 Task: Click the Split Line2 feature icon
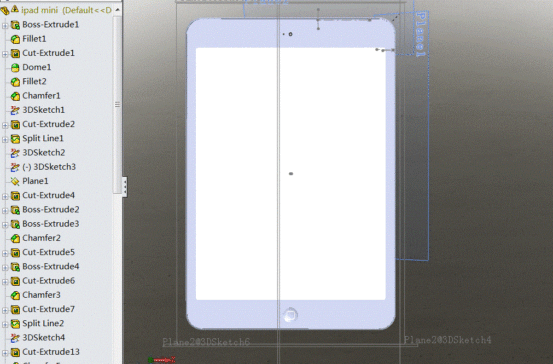coord(15,324)
